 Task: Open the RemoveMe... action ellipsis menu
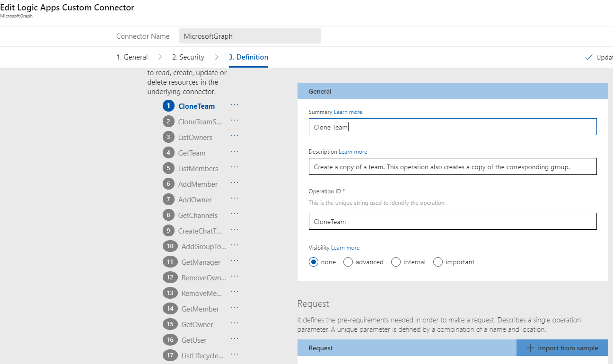[x=235, y=292]
